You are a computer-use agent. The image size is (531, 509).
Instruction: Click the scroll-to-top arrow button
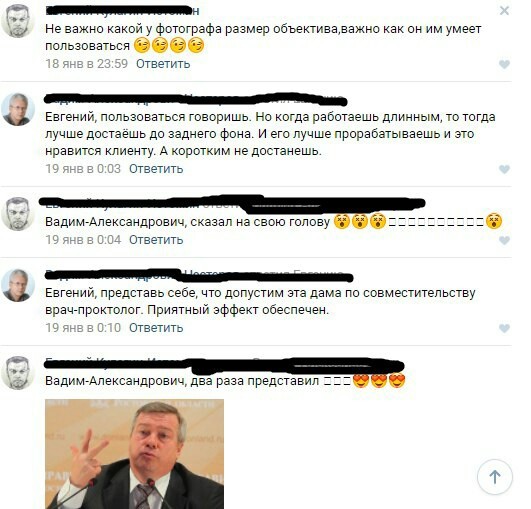click(495, 477)
